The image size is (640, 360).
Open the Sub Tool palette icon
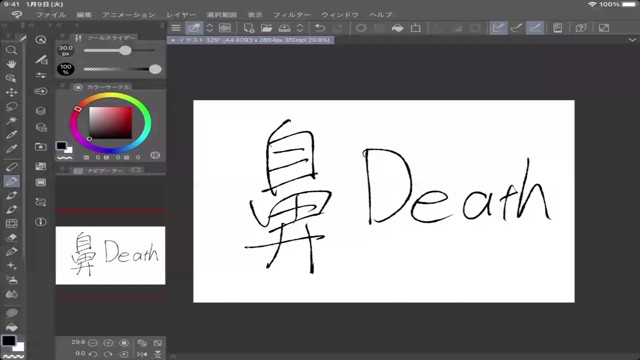click(x=40, y=60)
